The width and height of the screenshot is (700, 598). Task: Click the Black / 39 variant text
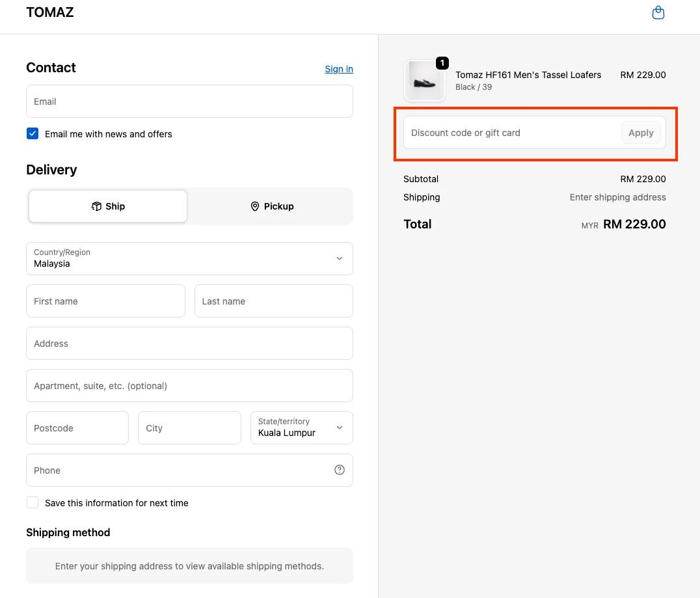pos(474,87)
